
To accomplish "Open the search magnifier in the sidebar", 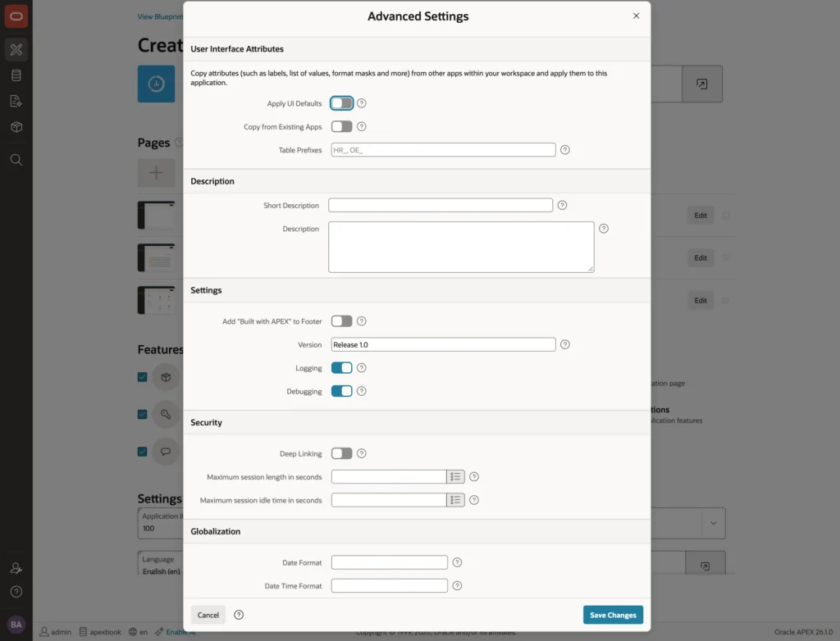I will click(x=16, y=160).
